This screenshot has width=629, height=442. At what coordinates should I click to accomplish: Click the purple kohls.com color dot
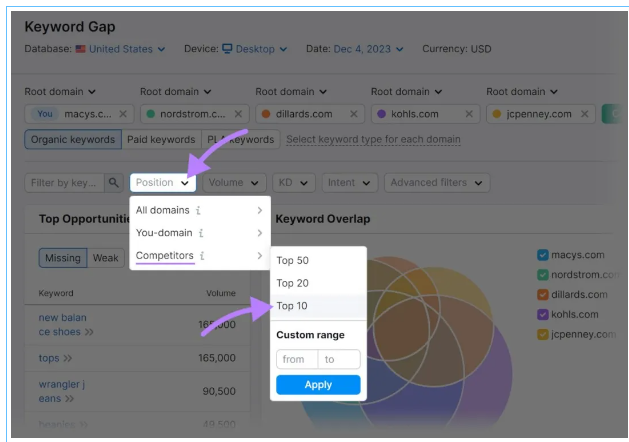click(381, 114)
